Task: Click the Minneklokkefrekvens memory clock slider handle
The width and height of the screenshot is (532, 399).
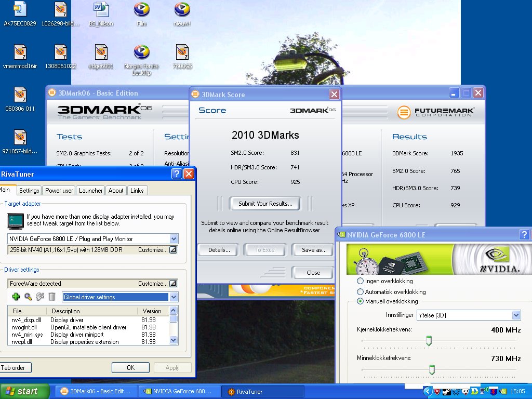Action: point(432,369)
